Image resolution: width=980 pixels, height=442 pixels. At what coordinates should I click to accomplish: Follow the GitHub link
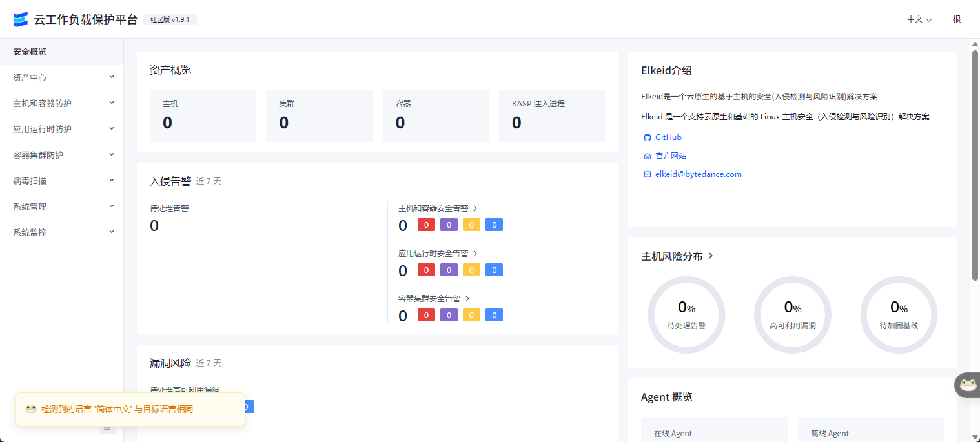668,137
